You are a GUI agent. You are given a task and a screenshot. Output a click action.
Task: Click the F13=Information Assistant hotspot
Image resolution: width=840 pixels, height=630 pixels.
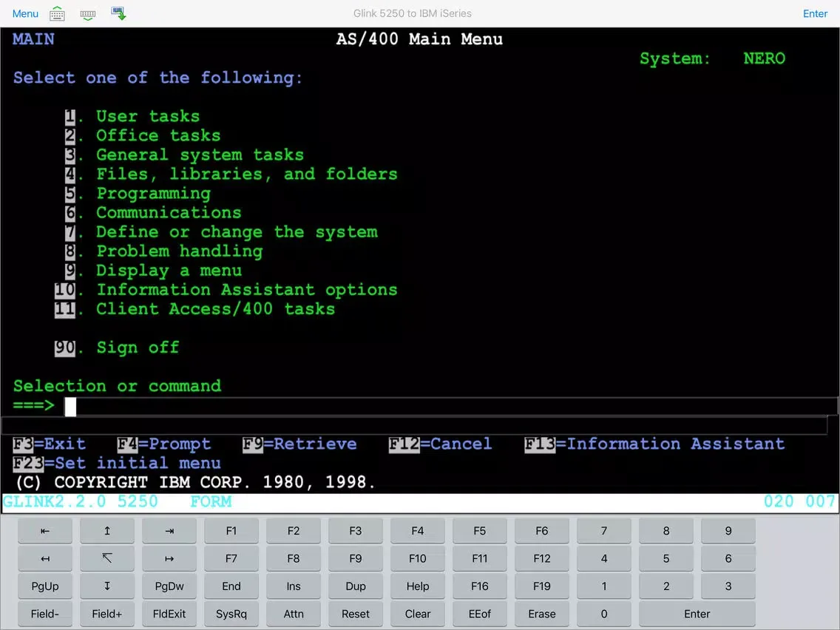point(654,444)
